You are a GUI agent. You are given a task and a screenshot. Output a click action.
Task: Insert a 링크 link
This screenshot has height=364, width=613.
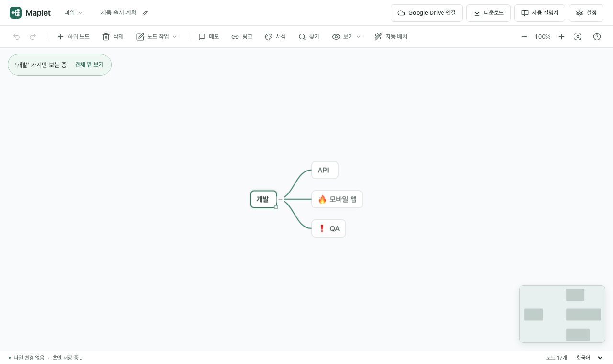coord(242,37)
